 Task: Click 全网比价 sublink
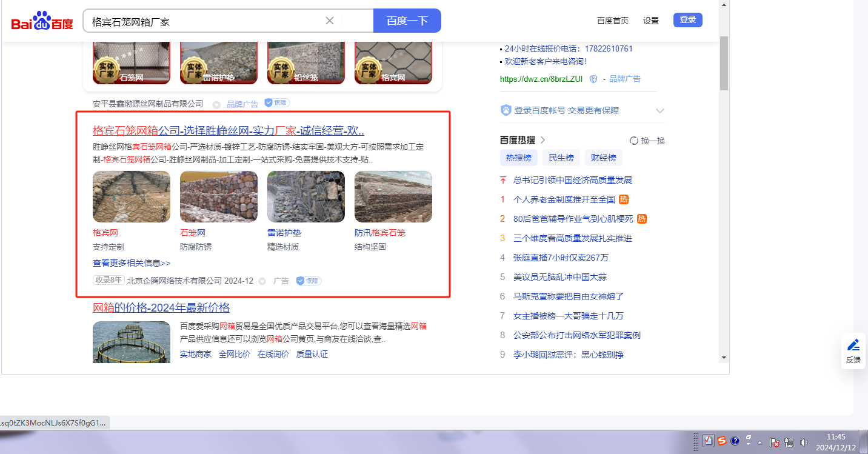(x=235, y=354)
